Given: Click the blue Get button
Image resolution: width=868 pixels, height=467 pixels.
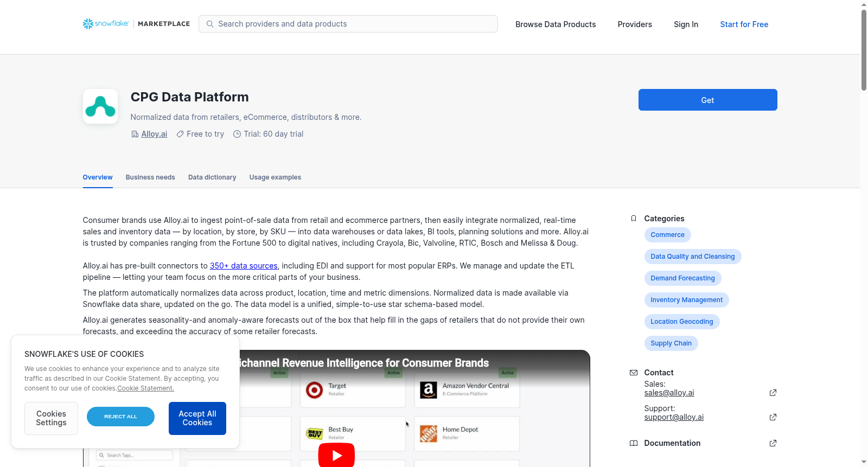Looking at the screenshot, I should pos(707,100).
